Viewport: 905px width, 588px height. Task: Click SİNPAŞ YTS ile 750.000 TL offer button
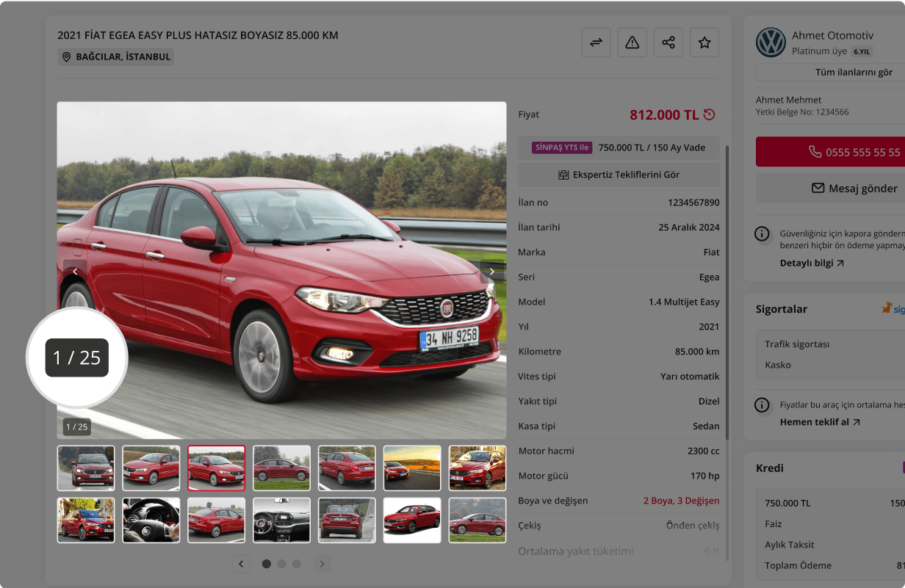[619, 148]
